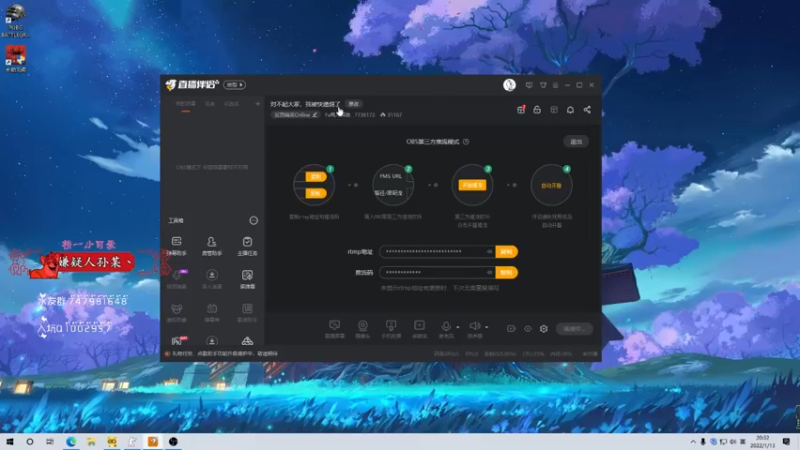Expand the speaker options arrow
This screenshot has width=800, height=450.
click(x=487, y=327)
